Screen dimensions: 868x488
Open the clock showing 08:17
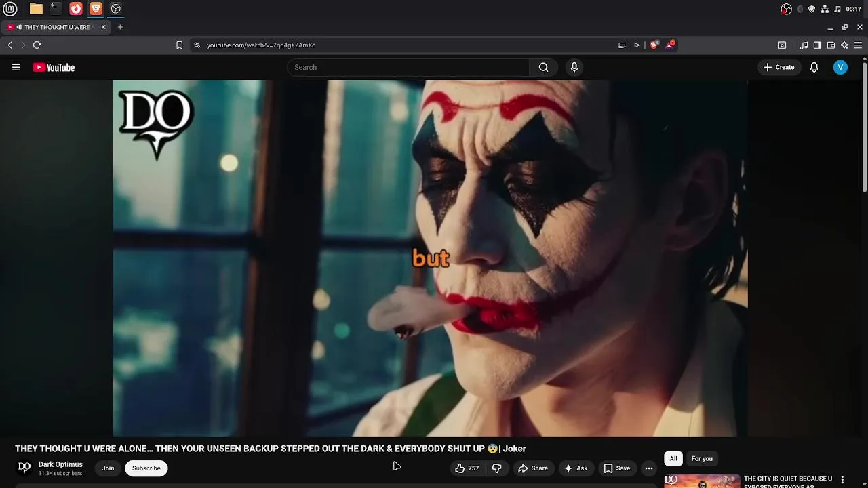[x=854, y=9]
